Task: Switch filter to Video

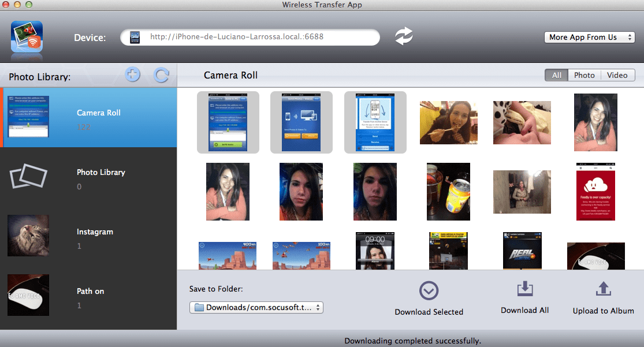Action: pyautogui.click(x=617, y=75)
